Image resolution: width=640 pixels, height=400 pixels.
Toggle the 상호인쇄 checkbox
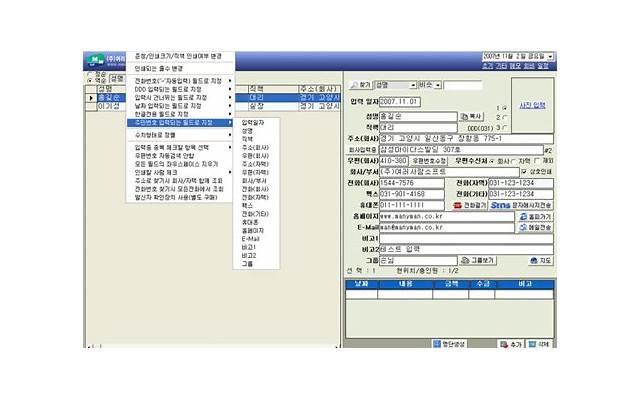(524, 171)
